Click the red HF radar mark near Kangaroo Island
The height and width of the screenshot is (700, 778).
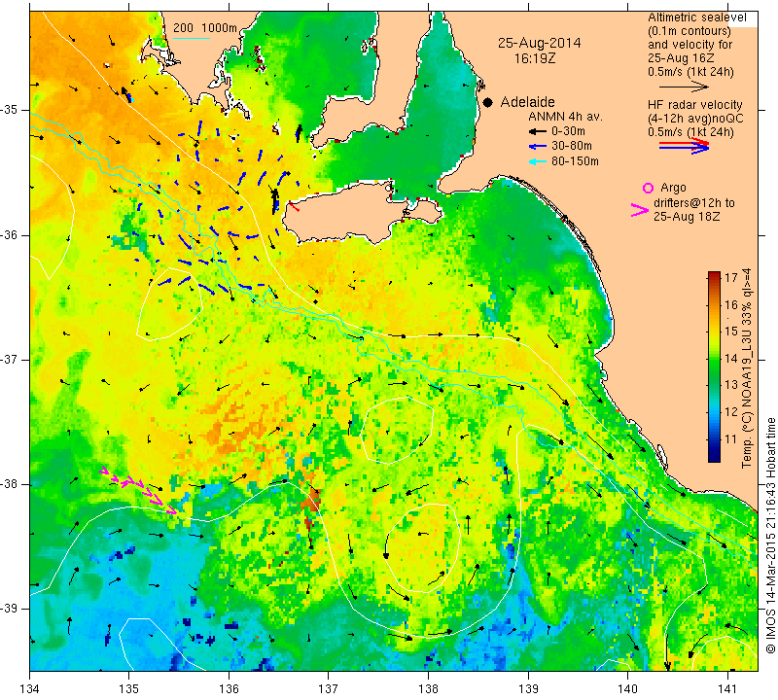point(294,206)
